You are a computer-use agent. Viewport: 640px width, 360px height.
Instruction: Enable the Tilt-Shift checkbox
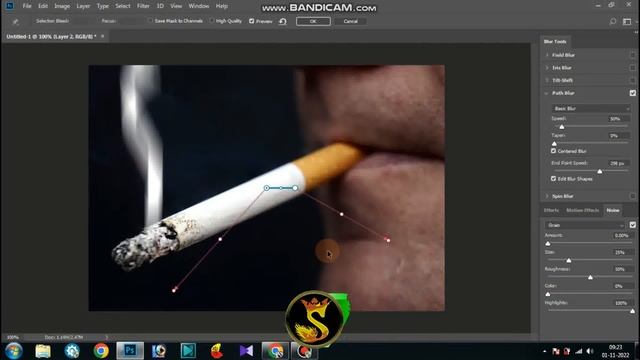coord(632,80)
